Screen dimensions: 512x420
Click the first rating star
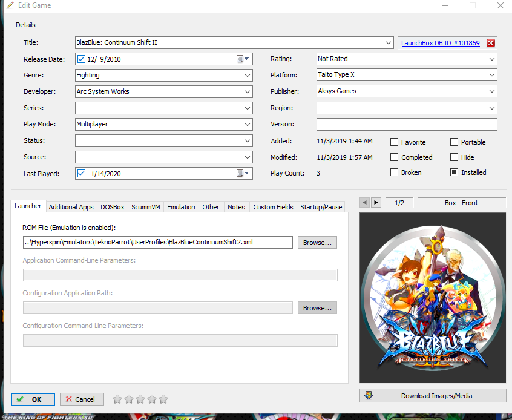point(117,399)
